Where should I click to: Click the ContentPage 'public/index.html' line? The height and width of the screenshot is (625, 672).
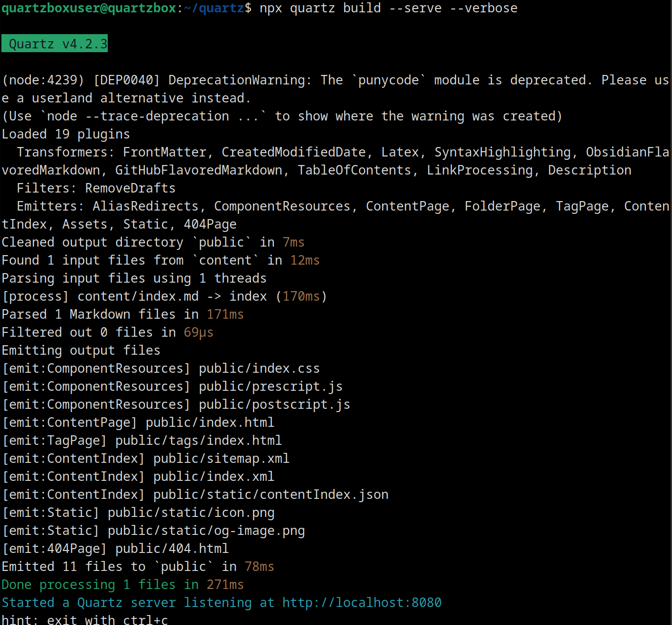(138, 423)
